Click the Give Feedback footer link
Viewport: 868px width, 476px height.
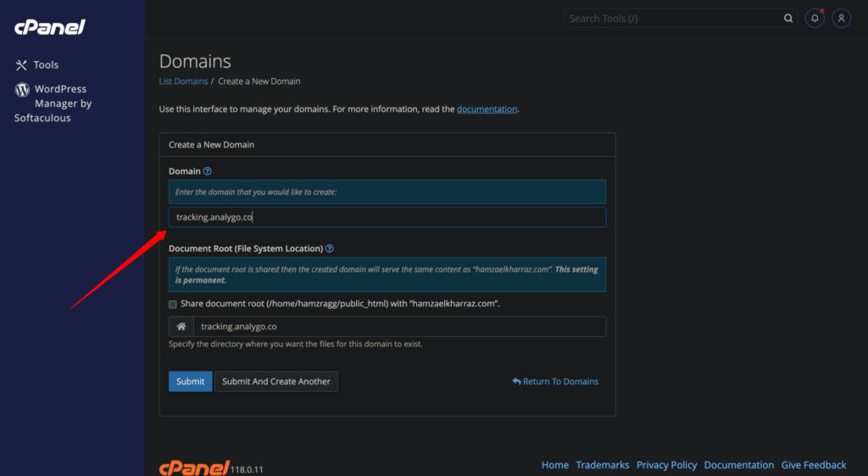(x=813, y=465)
